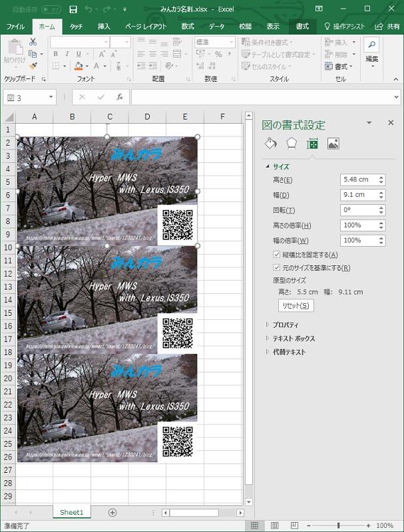Toggle the lock aspect ratio checkbox
404x532 pixels.
(x=276, y=255)
